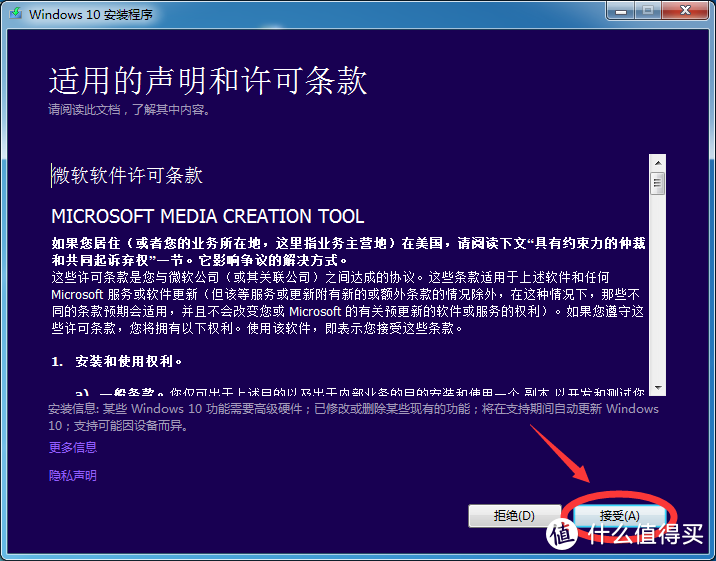This screenshot has width=716, height=561.
Task: Click the 安装信息 notice text
Action: tap(353, 417)
